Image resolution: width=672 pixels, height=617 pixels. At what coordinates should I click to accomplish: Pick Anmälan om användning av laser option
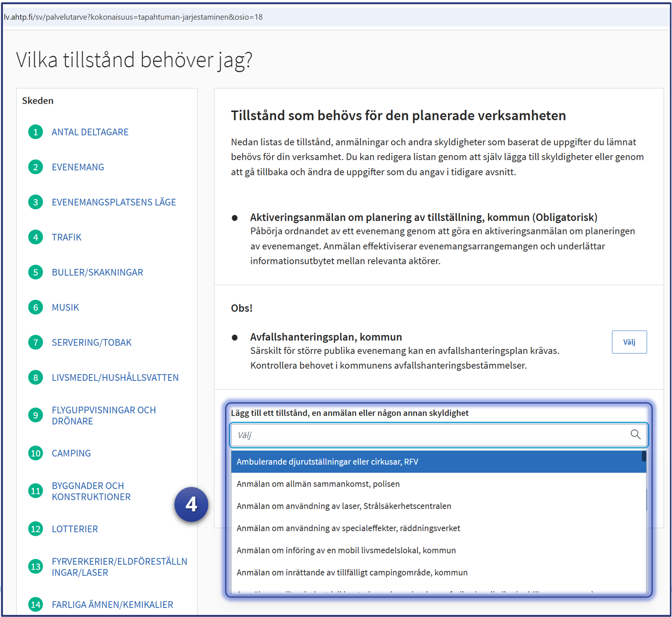tap(343, 506)
